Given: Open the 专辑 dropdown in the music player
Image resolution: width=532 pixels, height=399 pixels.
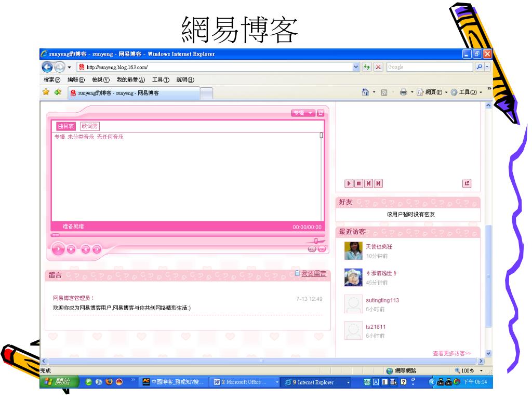Looking at the screenshot, I should (x=303, y=113).
